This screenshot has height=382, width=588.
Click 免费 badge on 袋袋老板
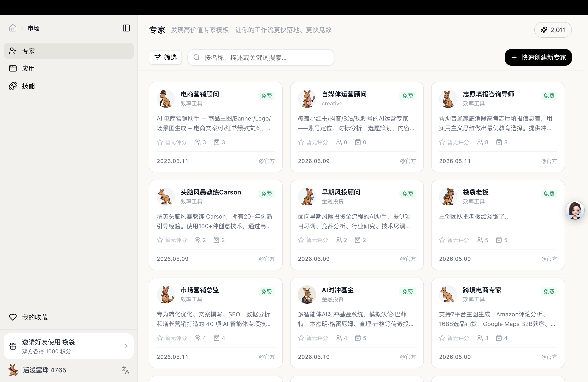click(x=549, y=194)
